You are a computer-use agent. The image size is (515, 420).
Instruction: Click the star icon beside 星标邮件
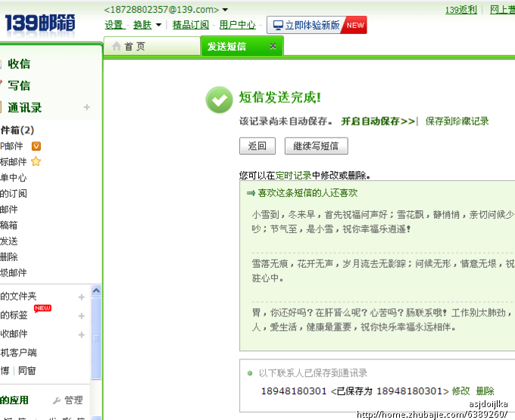[36, 161]
